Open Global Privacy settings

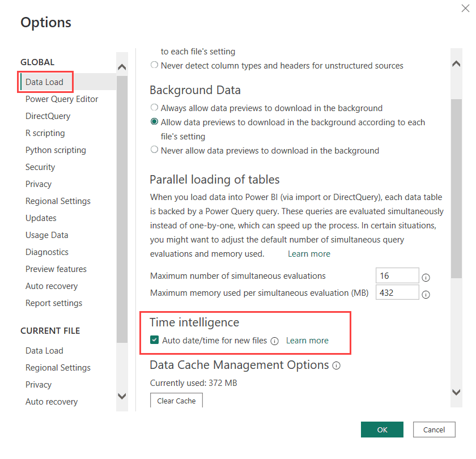[x=39, y=184]
